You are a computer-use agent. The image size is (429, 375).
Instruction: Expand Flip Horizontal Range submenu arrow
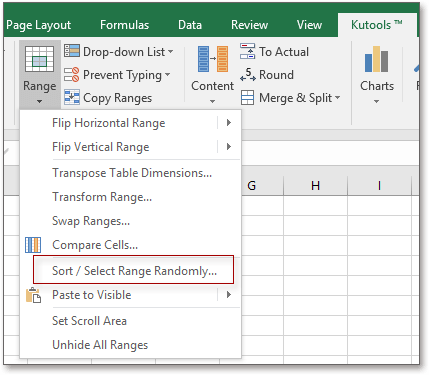click(x=229, y=123)
